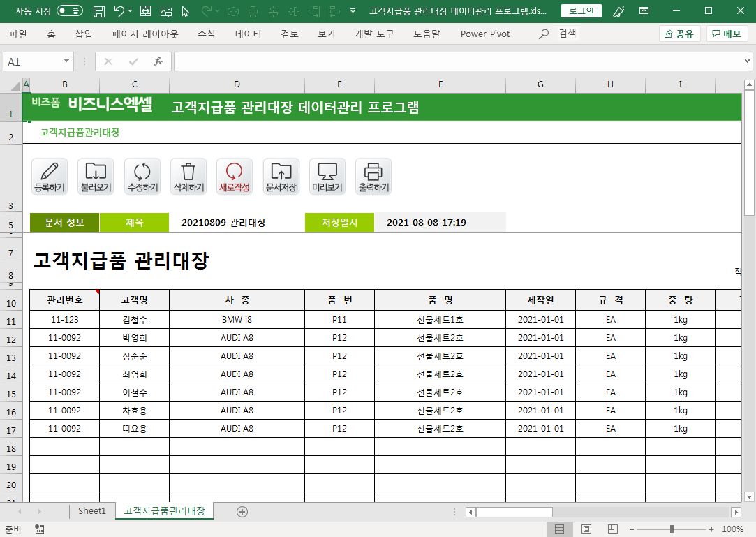The height and width of the screenshot is (537, 756).
Task: Switch to page layout view in status bar
Action: click(586, 529)
